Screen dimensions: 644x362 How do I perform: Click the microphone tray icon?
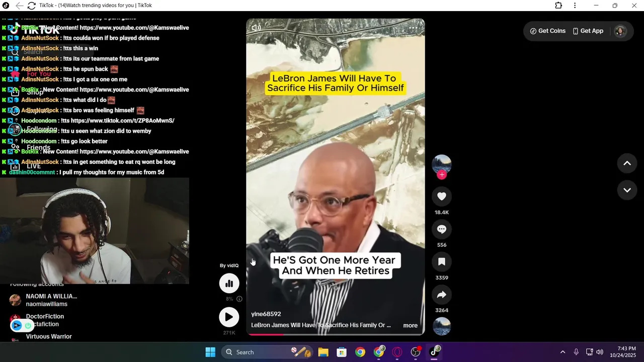tap(576, 352)
